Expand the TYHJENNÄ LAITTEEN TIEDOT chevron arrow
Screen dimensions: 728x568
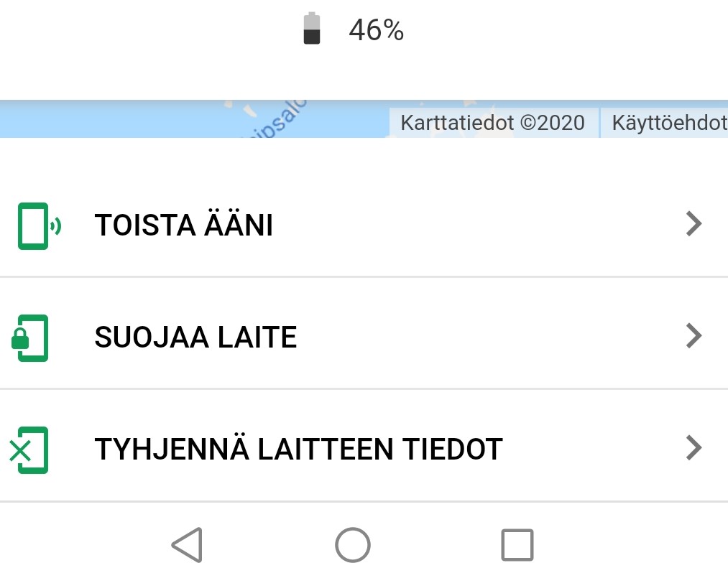tap(693, 448)
